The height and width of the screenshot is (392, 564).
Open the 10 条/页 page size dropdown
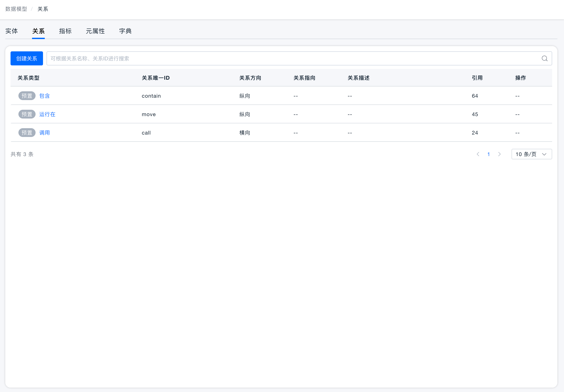[x=532, y=154]
